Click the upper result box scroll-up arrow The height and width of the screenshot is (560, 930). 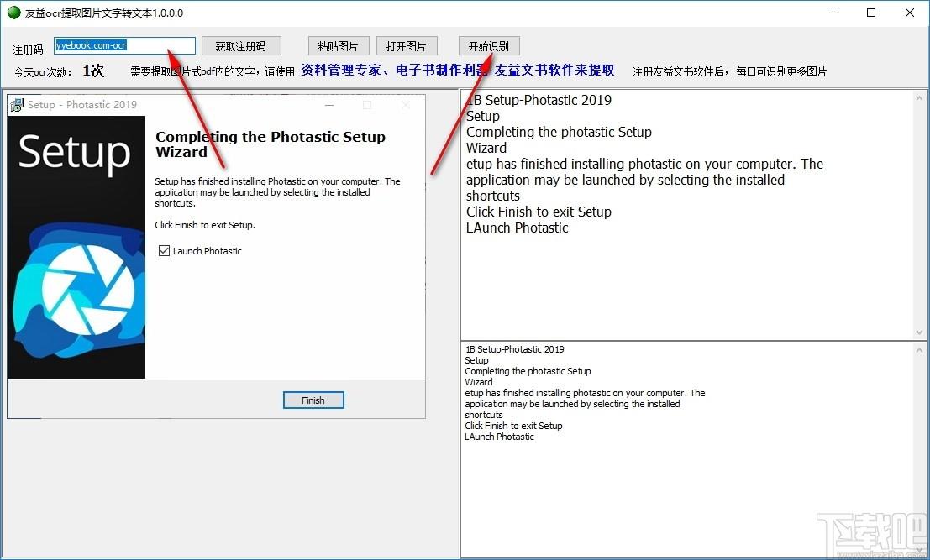[920, 98]
